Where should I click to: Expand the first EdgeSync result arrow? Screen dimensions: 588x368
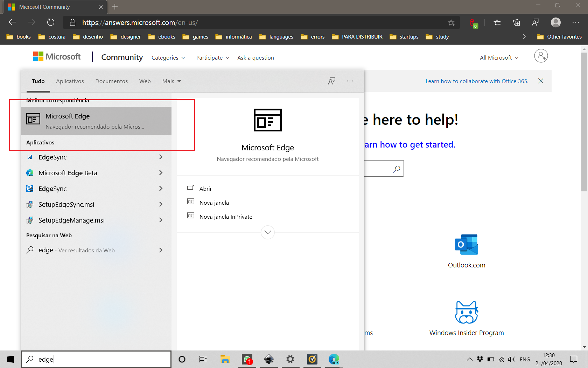tap(161, 157)
